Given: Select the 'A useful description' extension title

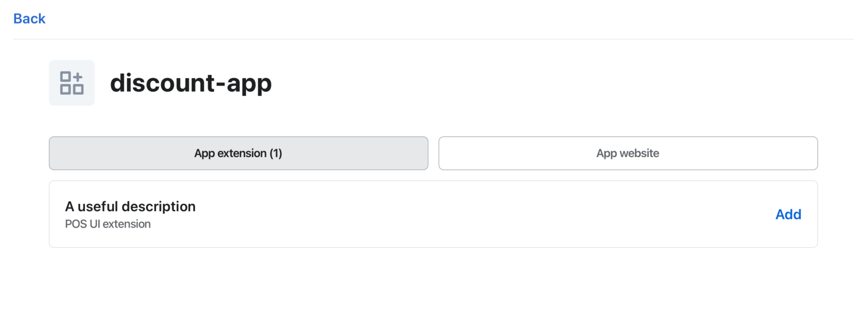Looking at the screenshot, I should coord(130,206).
